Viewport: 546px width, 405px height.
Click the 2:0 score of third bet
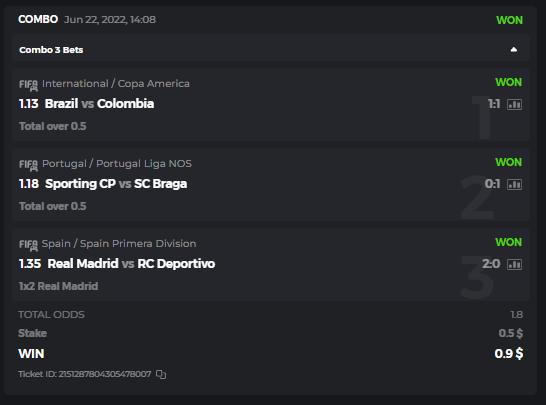coord(491,264)
